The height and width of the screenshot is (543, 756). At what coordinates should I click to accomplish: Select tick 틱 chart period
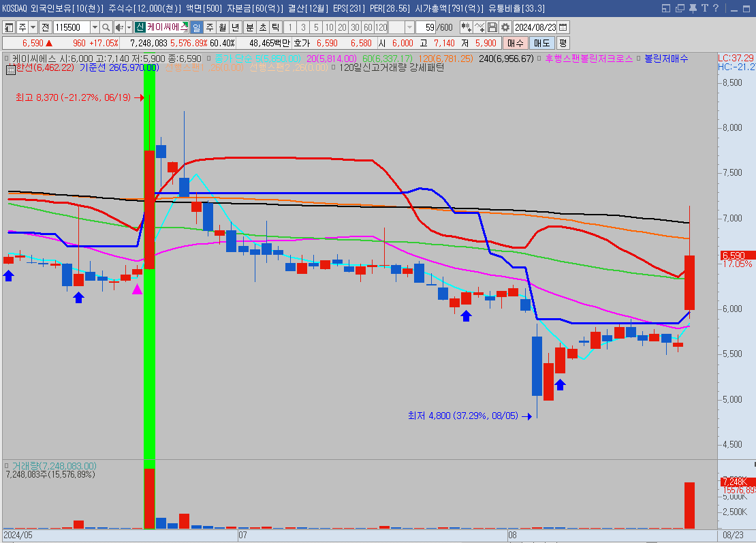(x=275, y=27)
